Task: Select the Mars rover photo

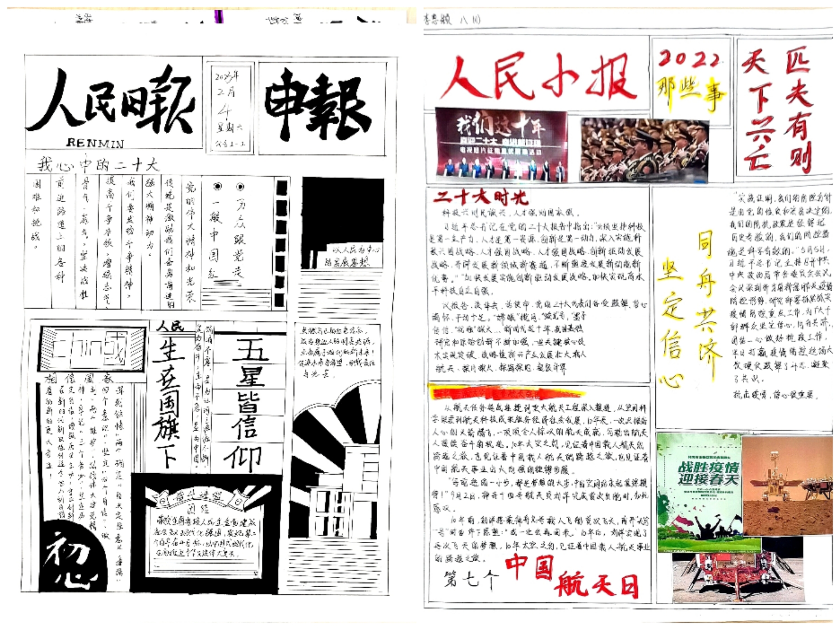Action: point(787,485)
